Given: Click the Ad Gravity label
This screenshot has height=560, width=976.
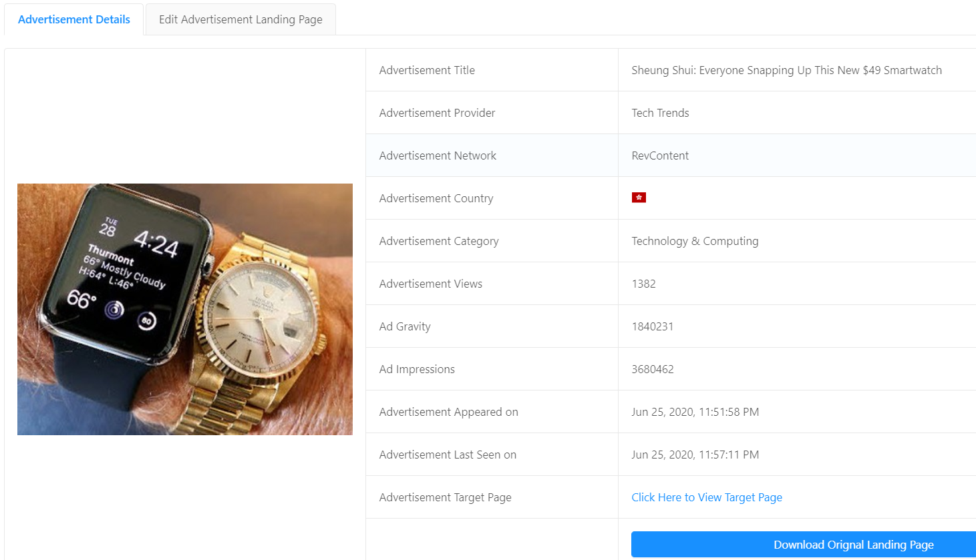Looking at the screenshot, I should 405,326.
